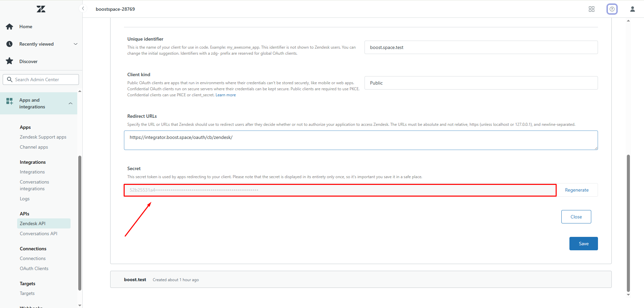Viewport: 644px width, 308px height.
Task: Collapse the sidebar with the chevron arrow
Action: [83, 8]
